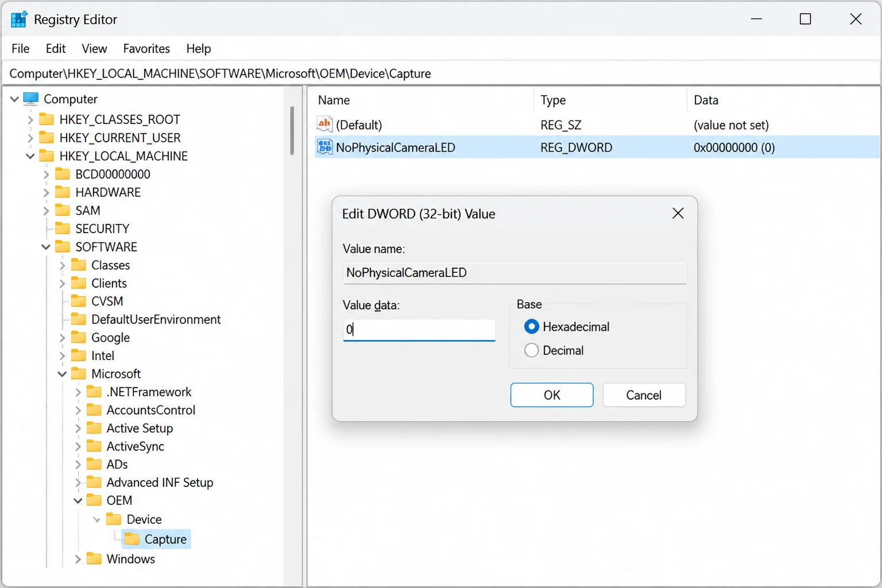Click the DefaultUserEnvironment folder icon

click(x=79, y=319)
